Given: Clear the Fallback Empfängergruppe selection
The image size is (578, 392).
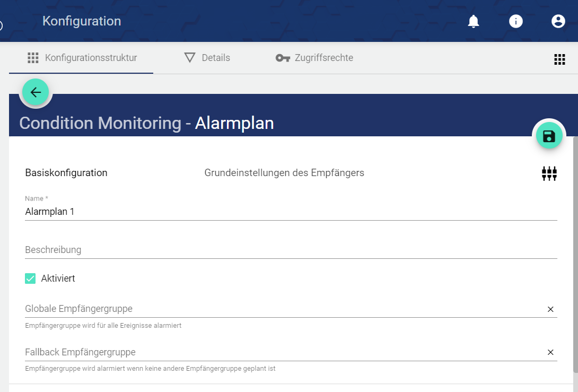Looking at the screenshot, I should 550,352.
